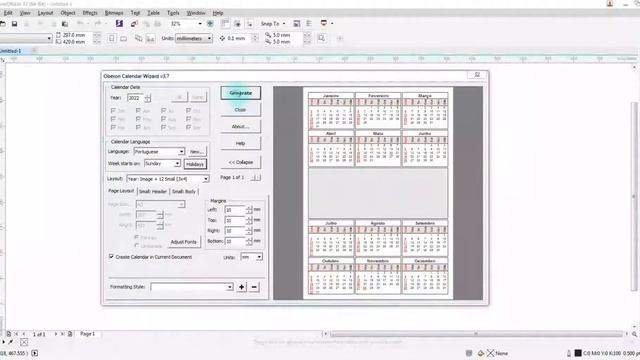This screenshot has width=640, height=360.
Task: Open the Week starts on dropdown
Action: tap(178, 163)
